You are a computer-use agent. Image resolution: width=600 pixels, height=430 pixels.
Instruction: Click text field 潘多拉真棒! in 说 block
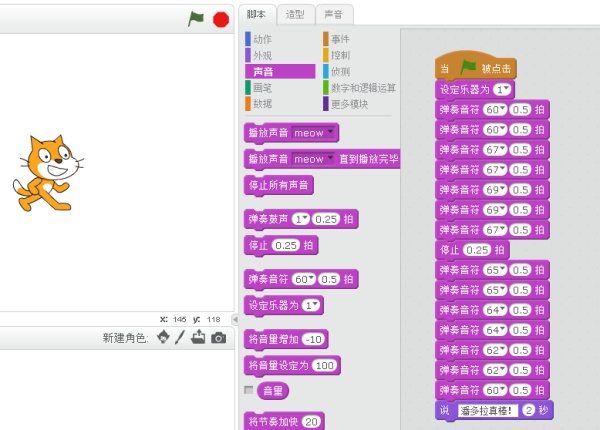(487, 410)
